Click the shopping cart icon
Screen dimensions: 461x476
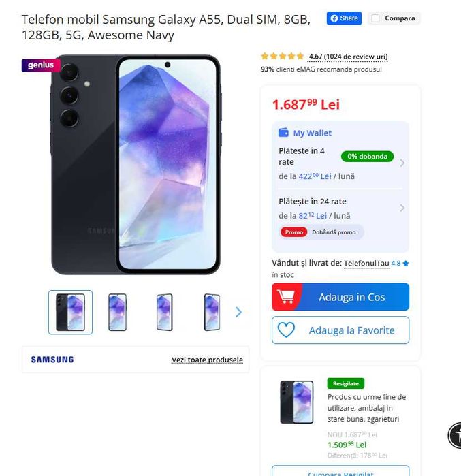pyautogui.click(x=286, y=298)
